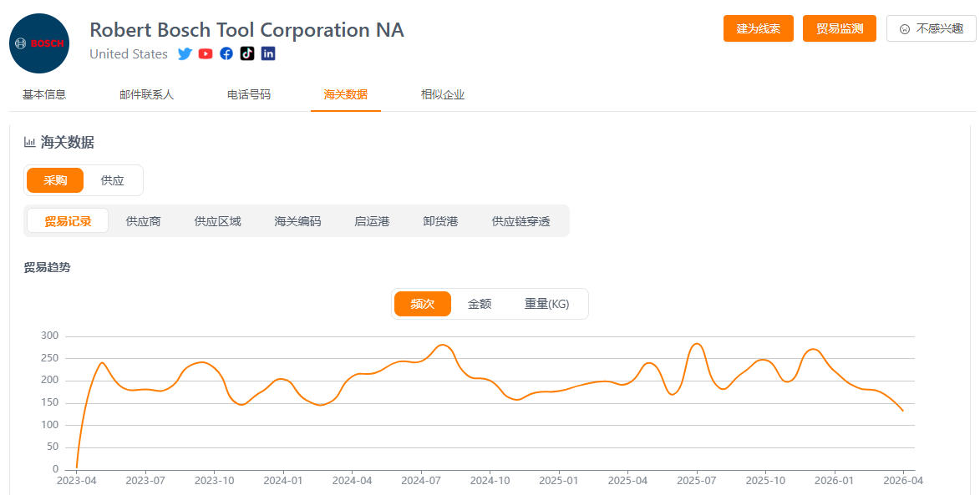Open the YouTube channel icon
Screen dimensions: 980x495
click(x=206, y=53)
